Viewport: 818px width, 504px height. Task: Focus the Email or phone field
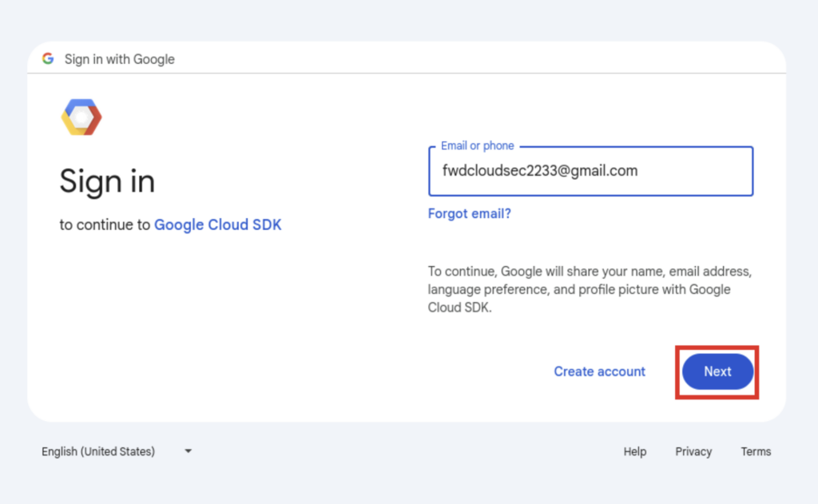(590, 171)
